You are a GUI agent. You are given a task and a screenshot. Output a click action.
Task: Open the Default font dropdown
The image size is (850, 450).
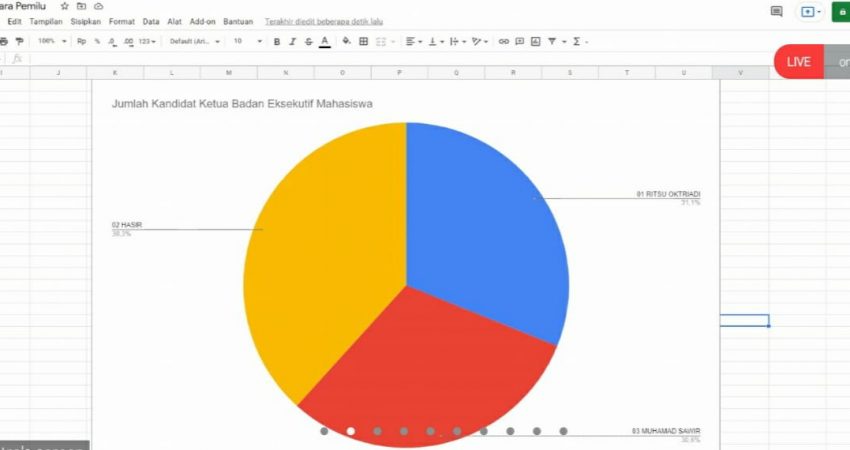coord(195,41)
